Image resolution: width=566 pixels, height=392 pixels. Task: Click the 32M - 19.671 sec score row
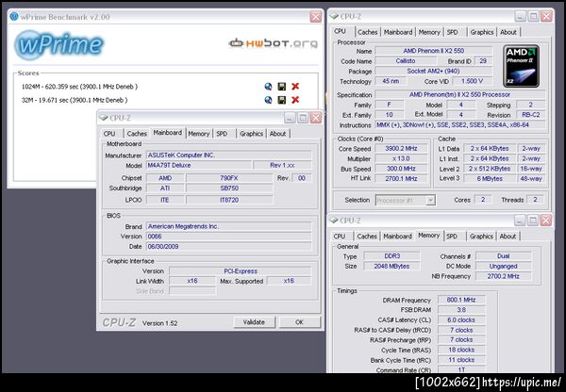coord(75,100)
